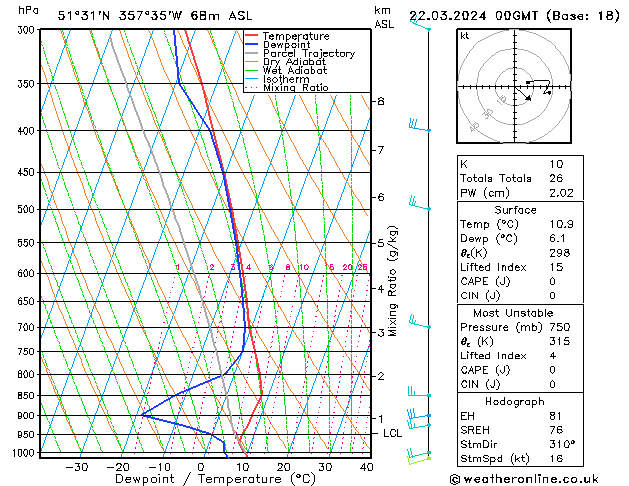Viewport: 629px width, 486px height.
Task: Click the Wet Adiabat legend entry
Action: click(286, 70)
